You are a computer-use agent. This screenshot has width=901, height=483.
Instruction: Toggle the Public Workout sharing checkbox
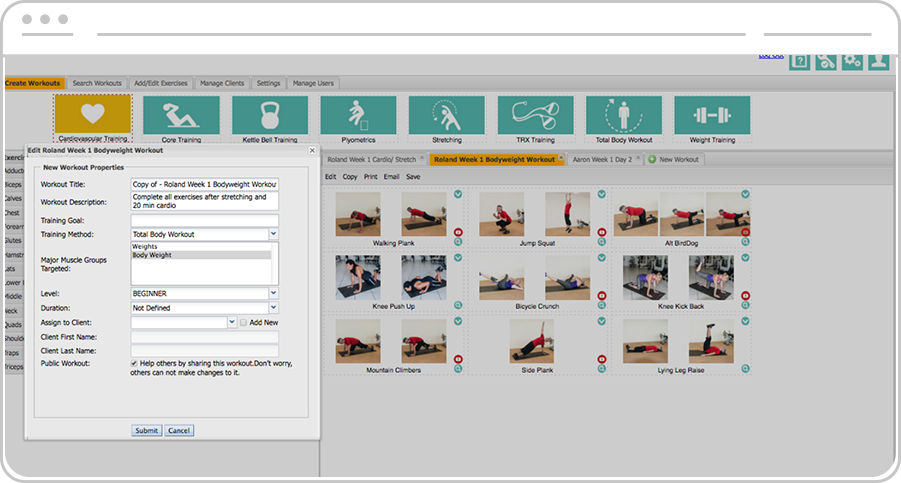click(x=134, y=363)
